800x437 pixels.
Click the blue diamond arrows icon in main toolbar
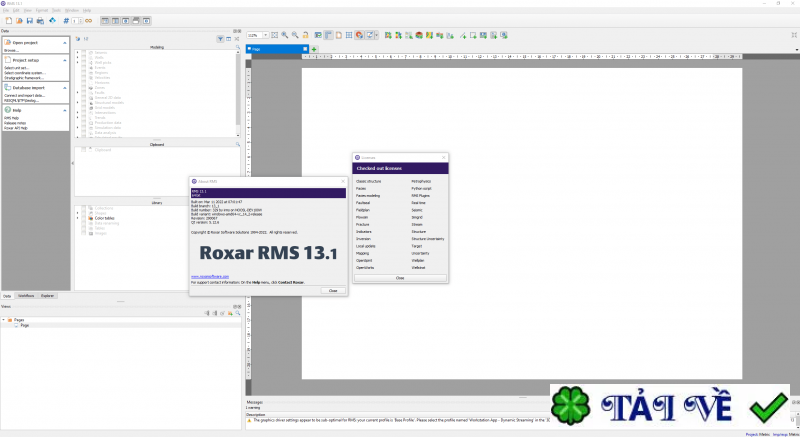(x=52, y=21)
